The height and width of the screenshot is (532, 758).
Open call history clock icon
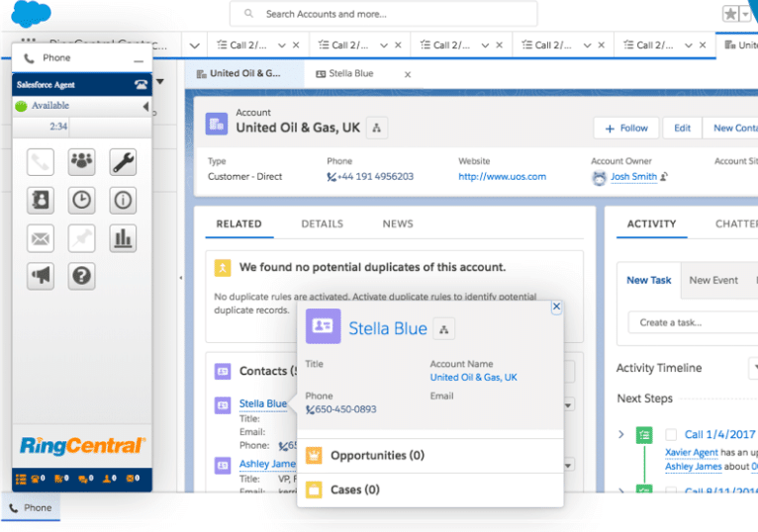tap(81, 200)
